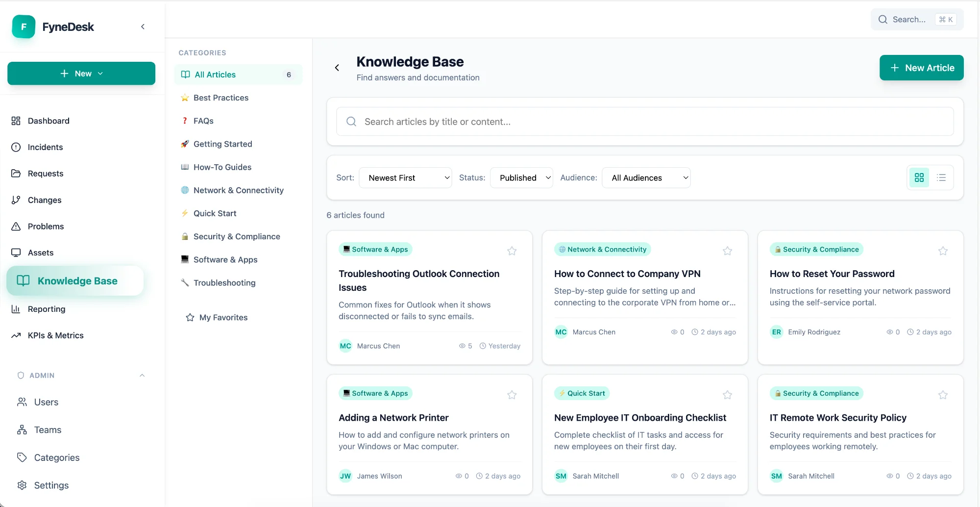
Task: Open the global search magnifier at top right
Action: coord(883,19)
